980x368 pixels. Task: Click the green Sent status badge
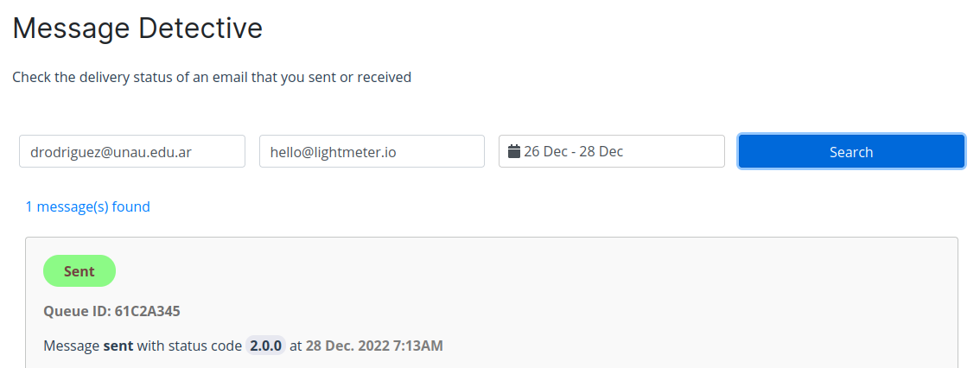[80, 271]
